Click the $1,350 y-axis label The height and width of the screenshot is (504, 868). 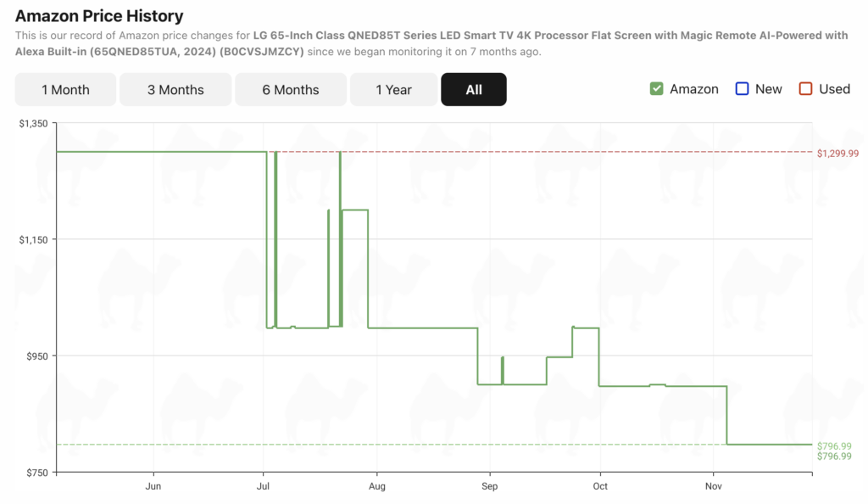(33, 124)
